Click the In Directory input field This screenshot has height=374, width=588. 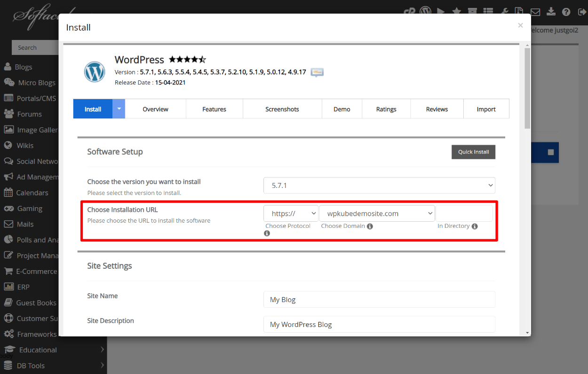point(464,213)
